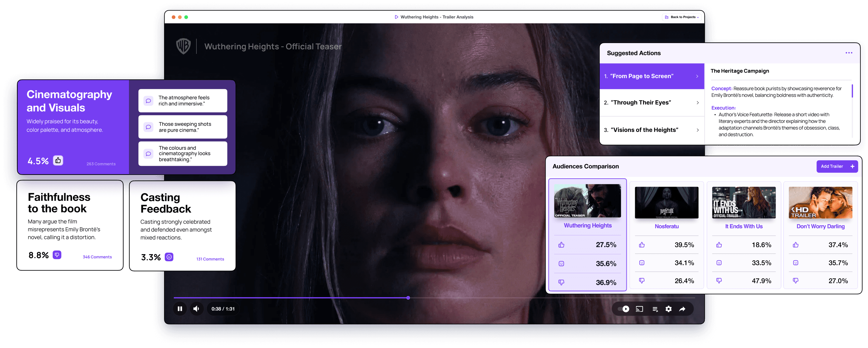Viewport: 868px width, 348px height.
Task: Seek using the video progress bar
Action: coord(408,297)
